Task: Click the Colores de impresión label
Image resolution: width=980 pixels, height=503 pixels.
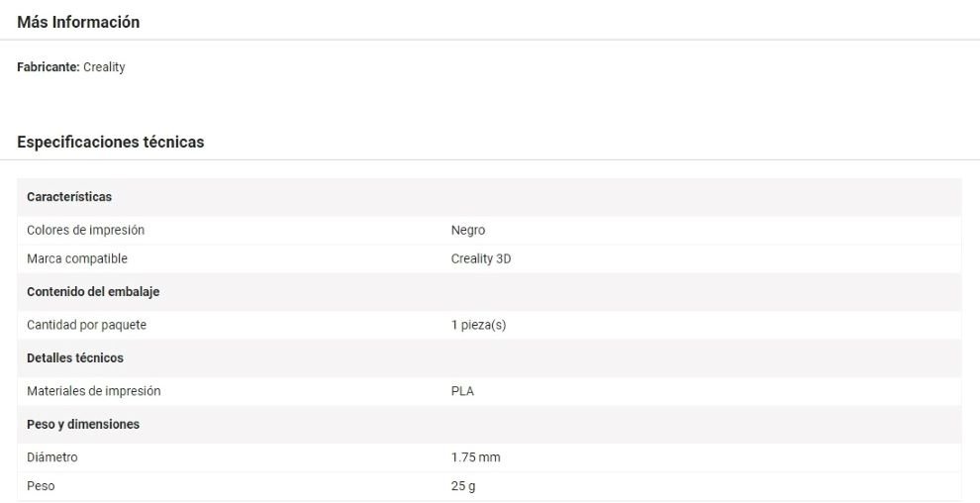Action: click(x=86, y=230)
